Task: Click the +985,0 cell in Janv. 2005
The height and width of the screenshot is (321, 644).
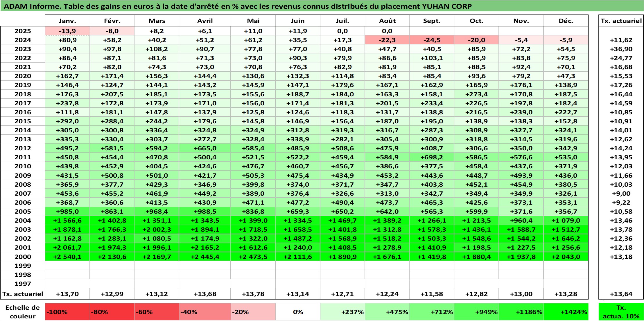Action: pos(67,212)
